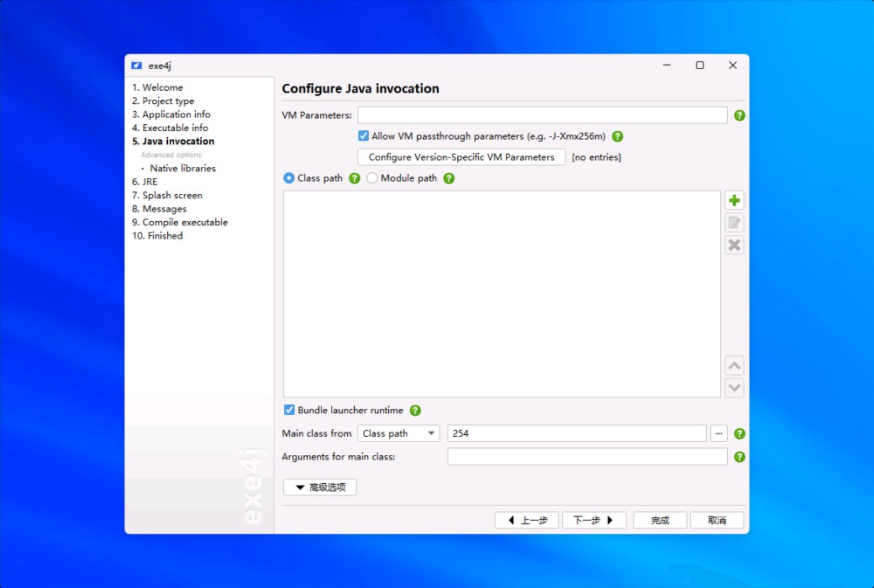Toggle Allow VM passthrough parameters checkbox
Screen dimensions: 874x588
click(363, 136)
